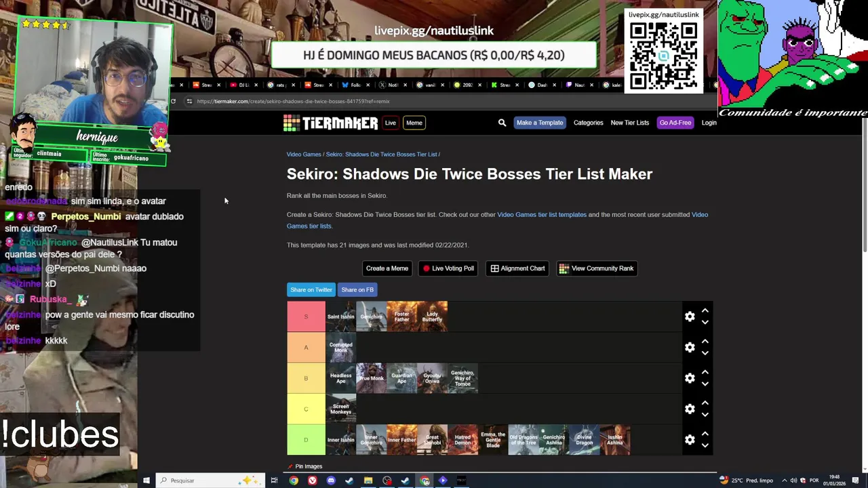The width and height of the screenshot is (868, 488).
Task: Move C tier row up with arrow
Action: tap(705, 403)
